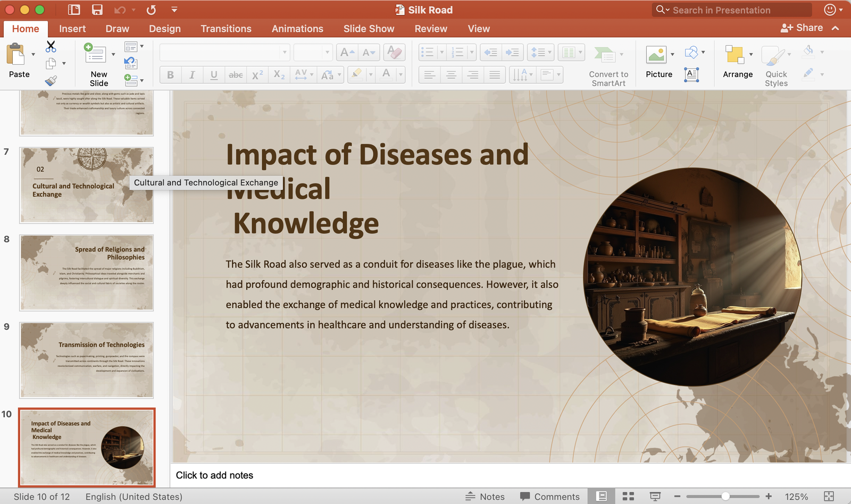The width and height of the screenshot is (851, 504).
Task: Toggle Italic formatting
Action: [192, 75]
